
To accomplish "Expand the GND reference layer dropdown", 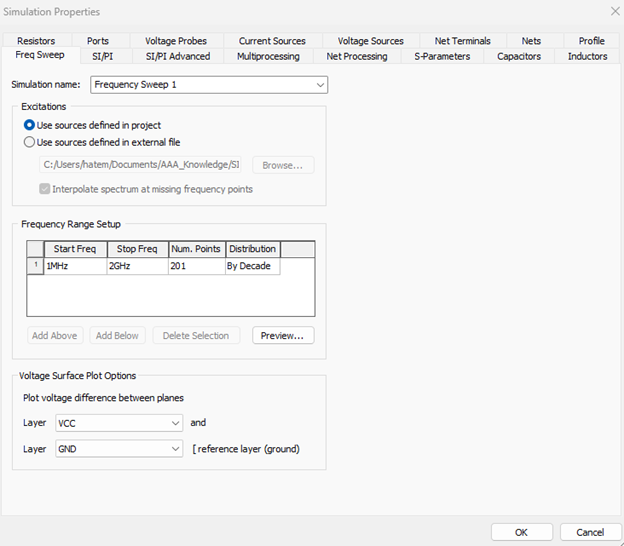I will coord(175,449).
